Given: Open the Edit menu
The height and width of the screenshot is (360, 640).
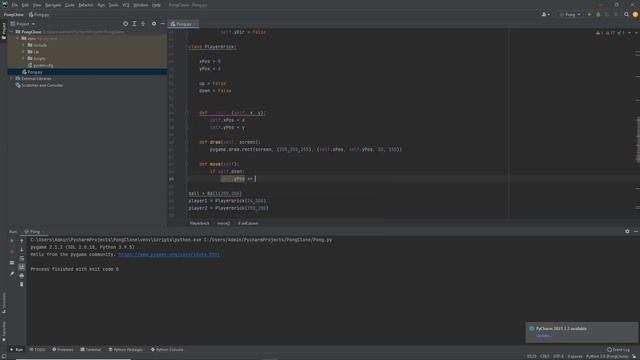Looking at the screenshot, I should (25, 5).
